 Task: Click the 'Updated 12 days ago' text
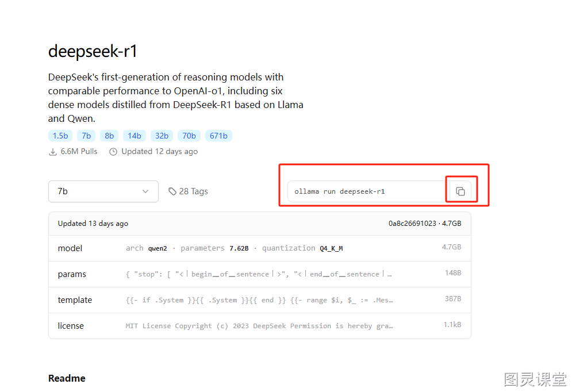(x=159, y=152)
